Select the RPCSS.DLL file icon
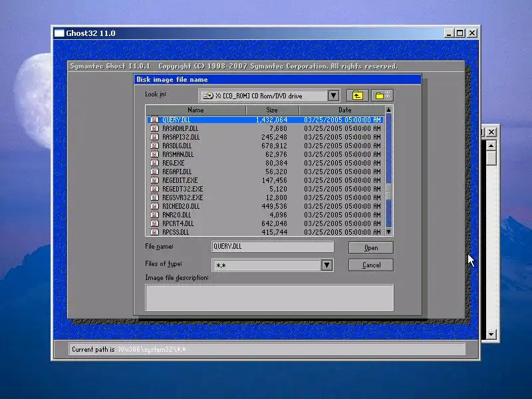532x399 pixels. coord(154,232)
